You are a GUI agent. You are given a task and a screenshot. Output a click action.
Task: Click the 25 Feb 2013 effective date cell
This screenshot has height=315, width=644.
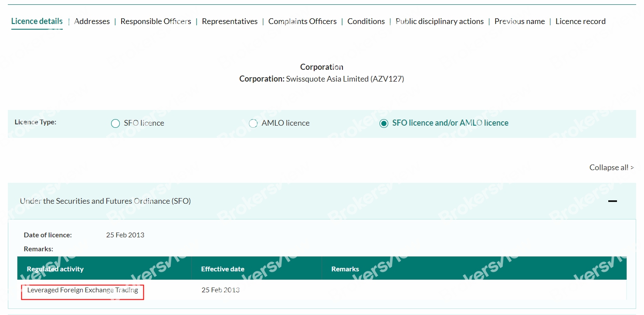(x=220, y=290)
